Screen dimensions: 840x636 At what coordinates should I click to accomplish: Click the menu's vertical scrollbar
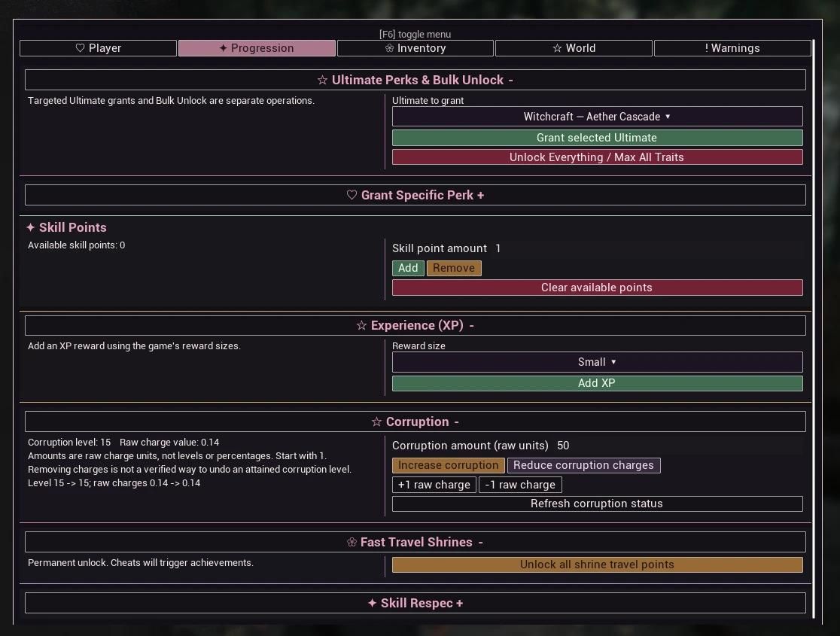pyautogui.click(x=813, y=328)
